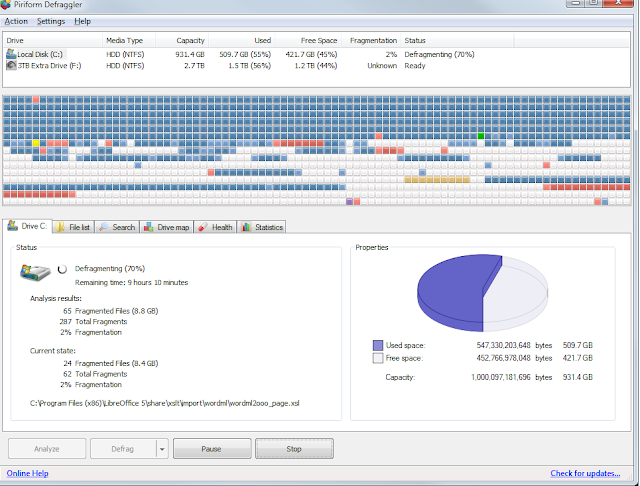640x486 pixels.
Task: Click the hard drive icon in Status panel
Action: point(36,272)
